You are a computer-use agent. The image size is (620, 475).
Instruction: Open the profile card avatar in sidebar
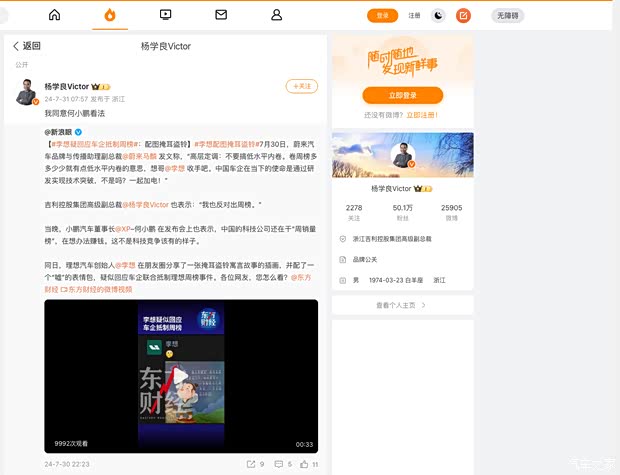tap(403, 155)
